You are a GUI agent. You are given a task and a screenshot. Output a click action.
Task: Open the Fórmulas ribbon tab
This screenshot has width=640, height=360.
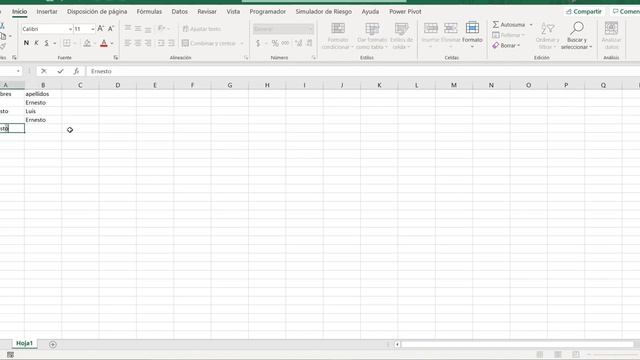click(x=149, y=11)
